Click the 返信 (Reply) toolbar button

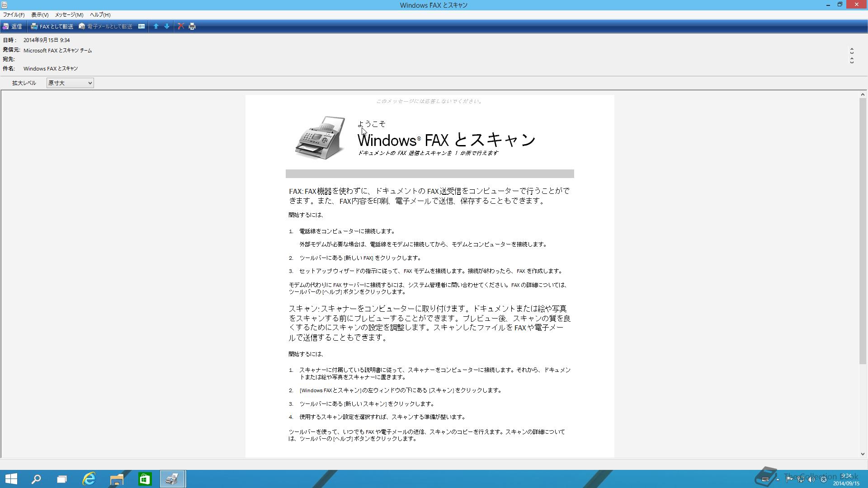click(x=12, y=26)
